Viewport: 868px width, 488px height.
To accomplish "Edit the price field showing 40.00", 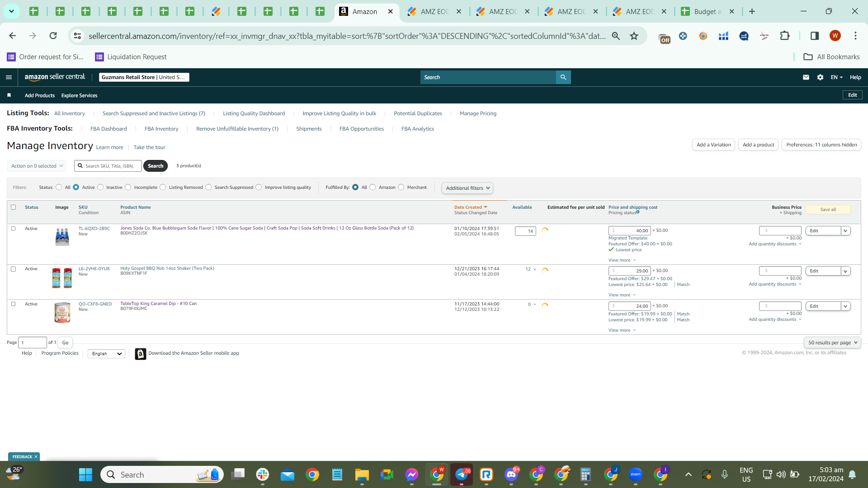I will pyautogui.click(x=630, y=231).
